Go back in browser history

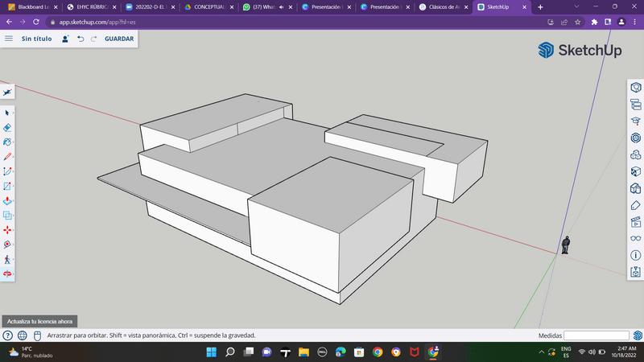click(9, 23)
